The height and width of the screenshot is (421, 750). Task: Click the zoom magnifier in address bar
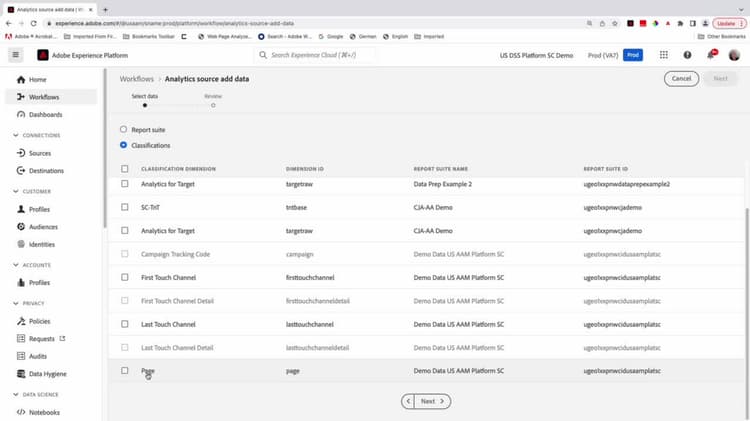click(x=589, y=23)
